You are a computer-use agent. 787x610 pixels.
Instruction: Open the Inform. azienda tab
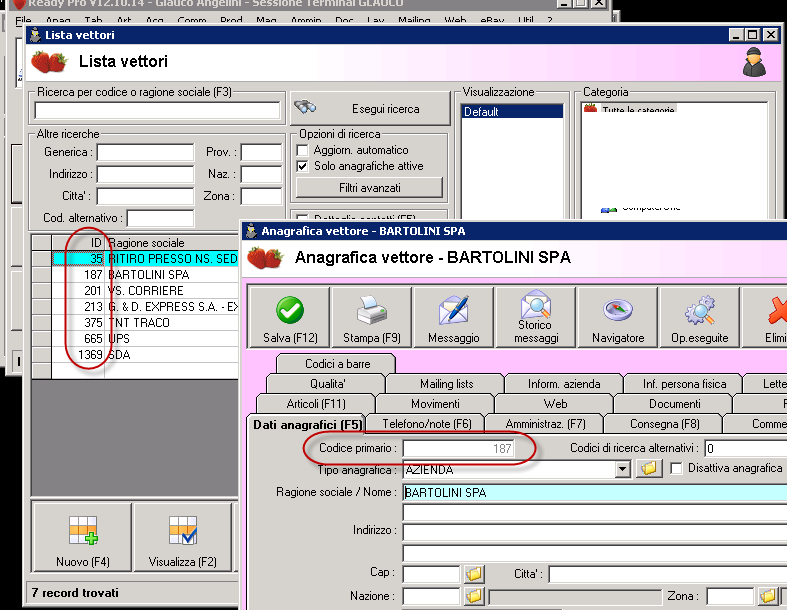coord(564,384)
